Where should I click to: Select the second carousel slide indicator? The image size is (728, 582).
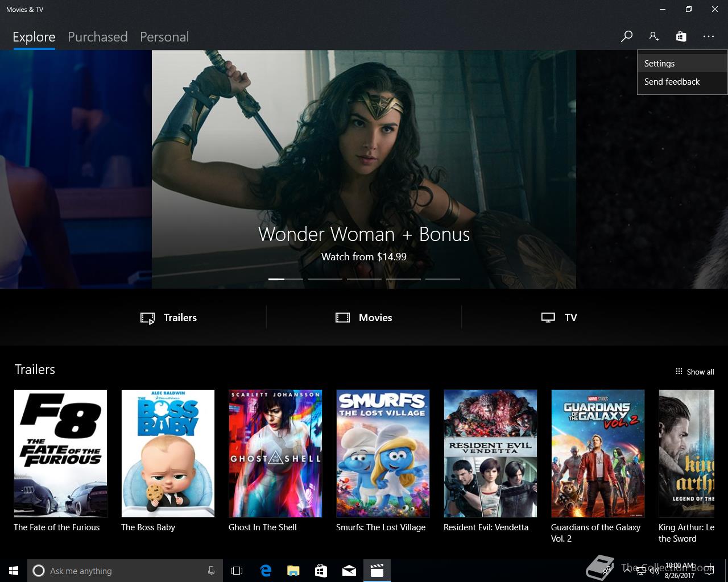(x=325, y=279)
